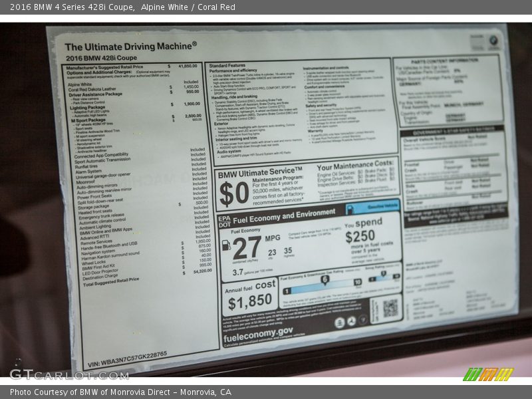Click the smog rating scale marker
Image resolution: width=532 pixels, height=399 pixels.
pyautogui.click(x=384, y=275)
